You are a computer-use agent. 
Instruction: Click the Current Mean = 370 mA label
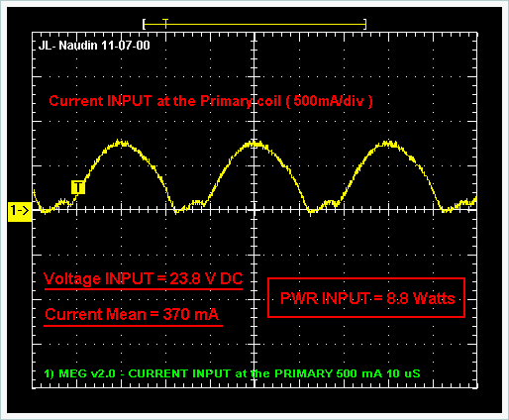132,314
